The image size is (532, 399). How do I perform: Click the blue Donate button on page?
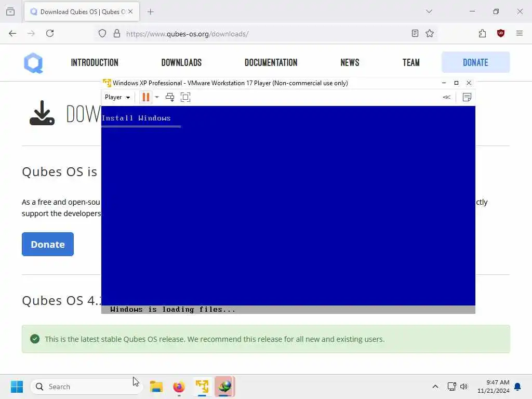pyautogui.click(x=48, y=244)
